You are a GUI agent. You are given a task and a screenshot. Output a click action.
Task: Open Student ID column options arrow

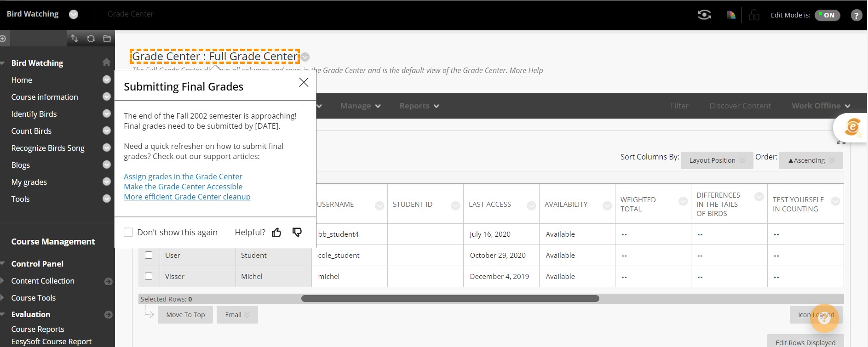tap(455, 206)
